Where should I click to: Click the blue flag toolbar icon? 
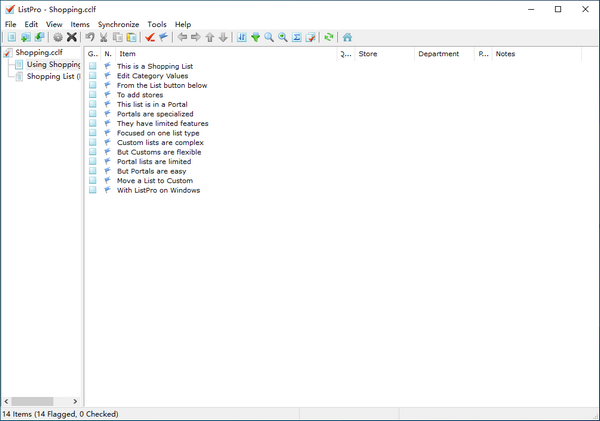(x=163, y=37)
